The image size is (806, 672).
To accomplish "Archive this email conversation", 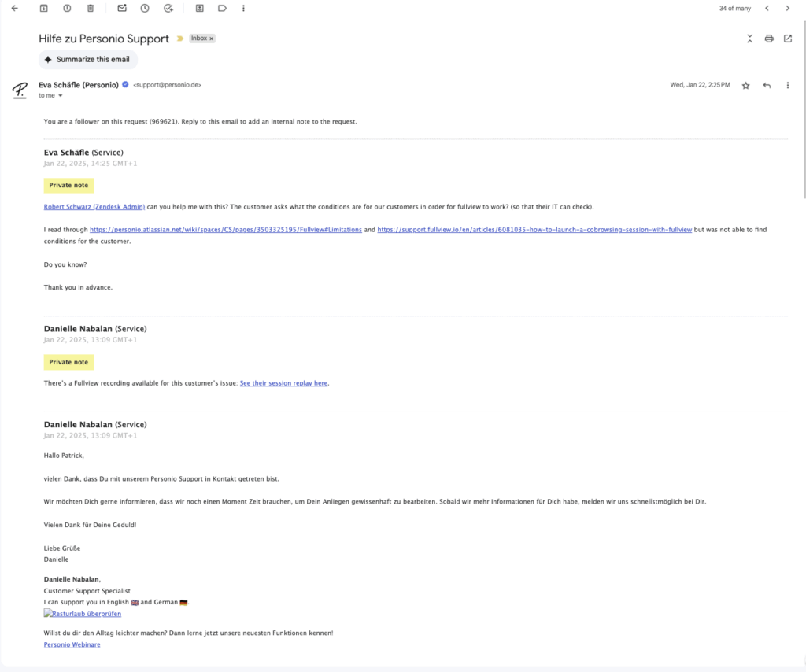I will (x=43, y=8).
